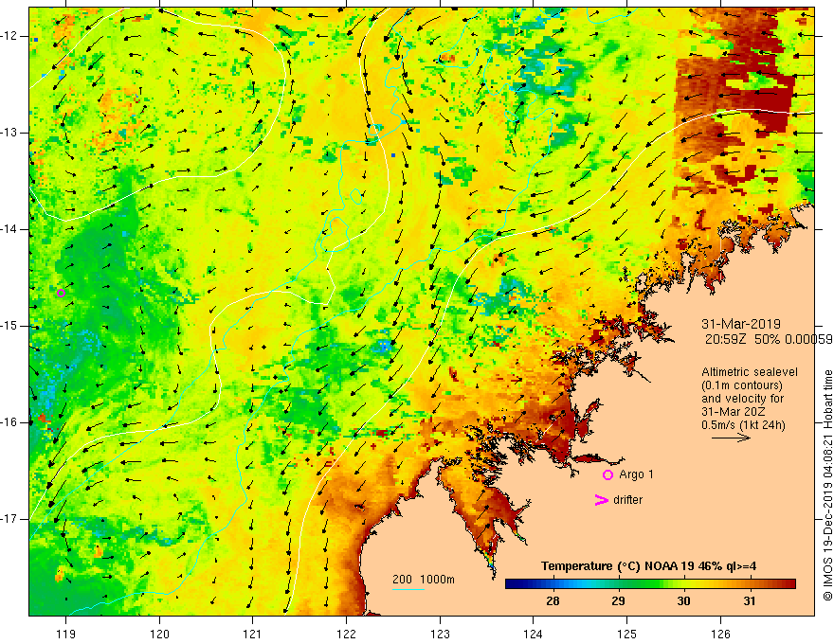Viewport: 834px width, 644px height.
Task: Click the longitude label 124
Action: (x=534, y=634)
